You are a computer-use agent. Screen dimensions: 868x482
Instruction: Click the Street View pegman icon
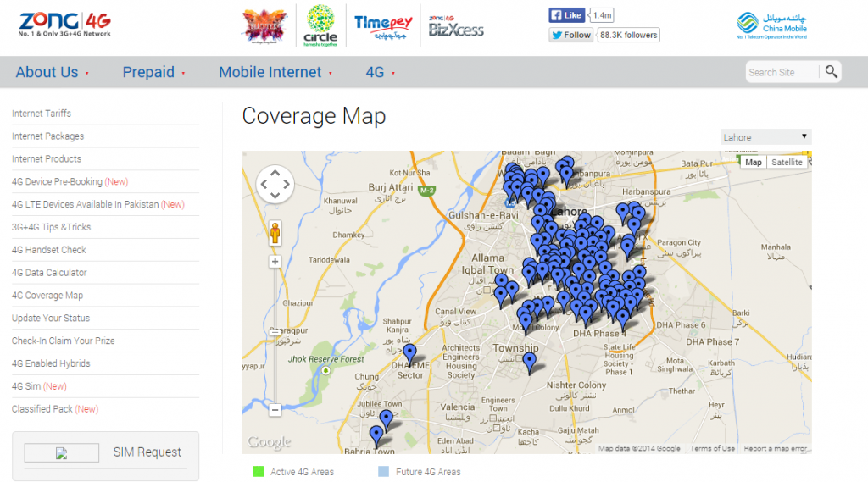pyautogui.click(x=275, y=232)
